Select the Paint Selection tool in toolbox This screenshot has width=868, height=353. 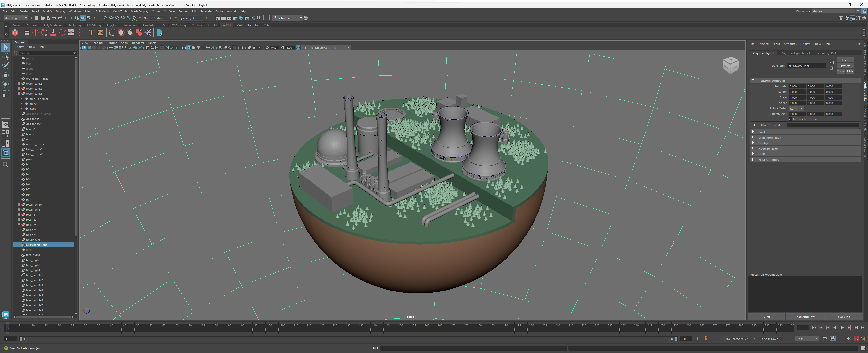[x=5, y=66]
